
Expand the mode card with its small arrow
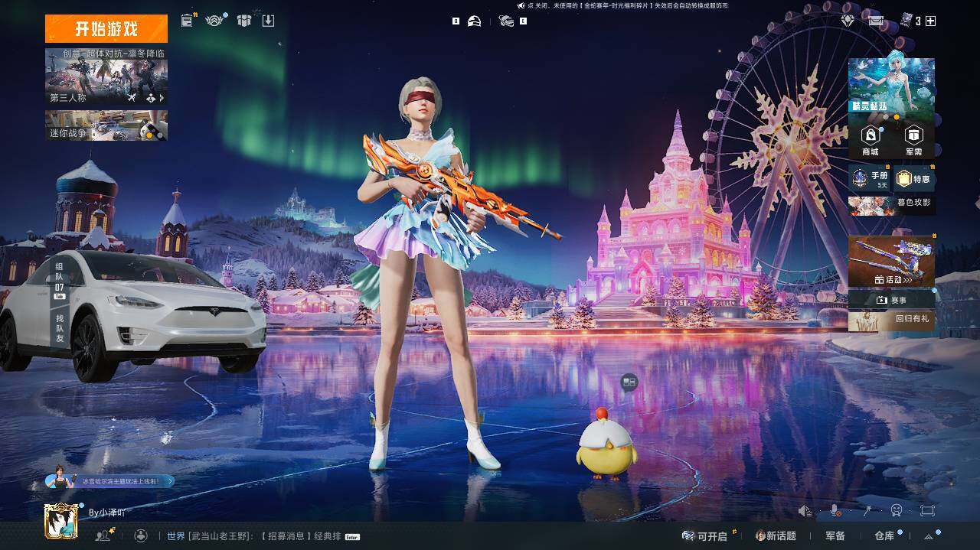point(162,98)
